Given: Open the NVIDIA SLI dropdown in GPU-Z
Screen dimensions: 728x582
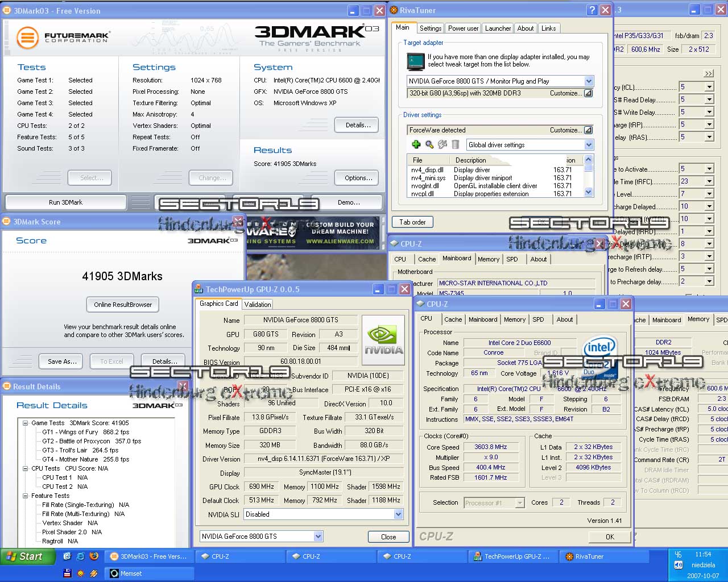Looking at the screenshot, I should click(398, 514).
